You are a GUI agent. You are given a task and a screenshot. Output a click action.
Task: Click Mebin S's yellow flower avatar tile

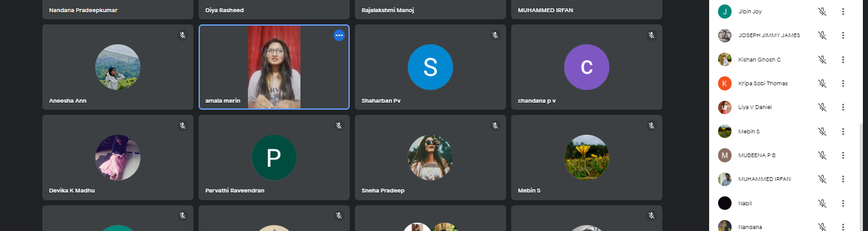[587, 158]
